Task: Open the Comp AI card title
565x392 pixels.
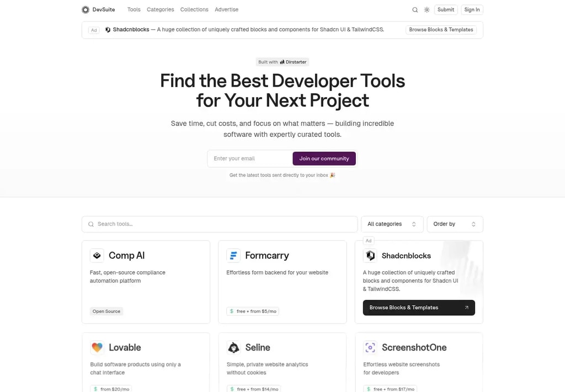Action: [x=126, y=256]
